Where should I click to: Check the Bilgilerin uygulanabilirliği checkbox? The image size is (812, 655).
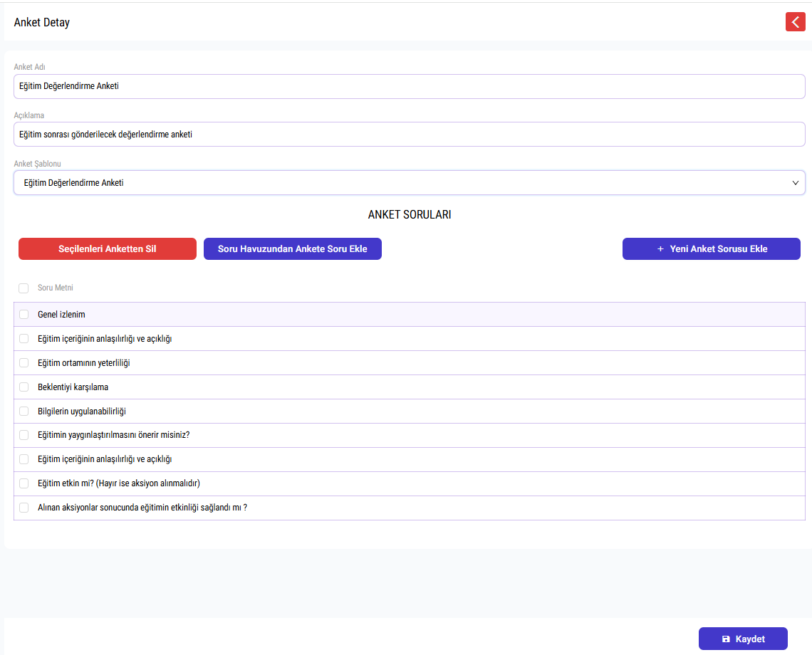point(24,411)
